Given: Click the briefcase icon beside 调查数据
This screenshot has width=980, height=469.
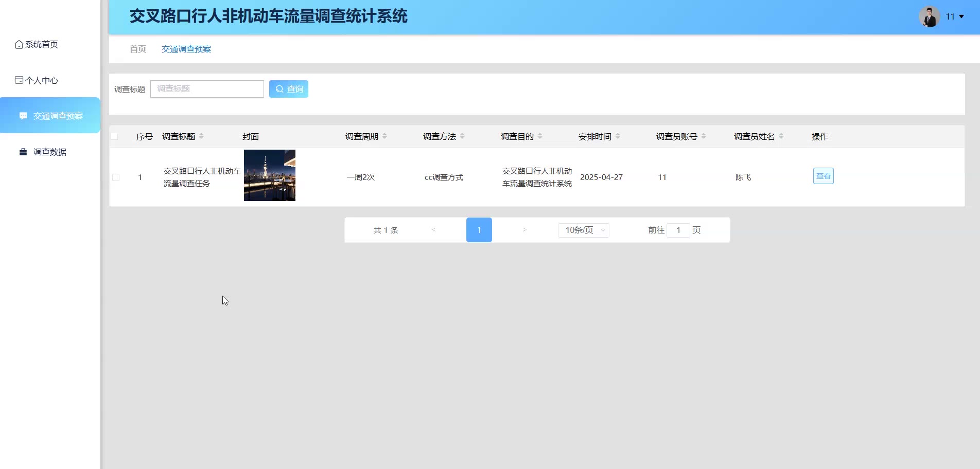Looking at the screenshot, I should (23, 152).
